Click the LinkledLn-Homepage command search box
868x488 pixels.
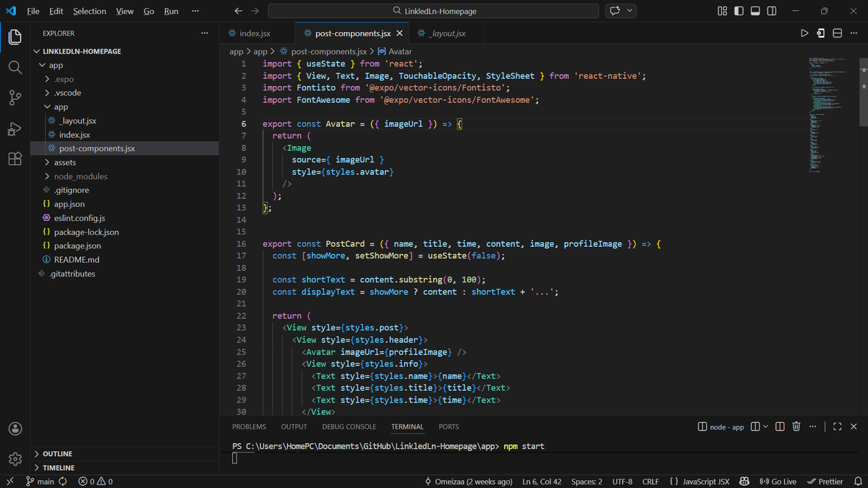[433, 11]
